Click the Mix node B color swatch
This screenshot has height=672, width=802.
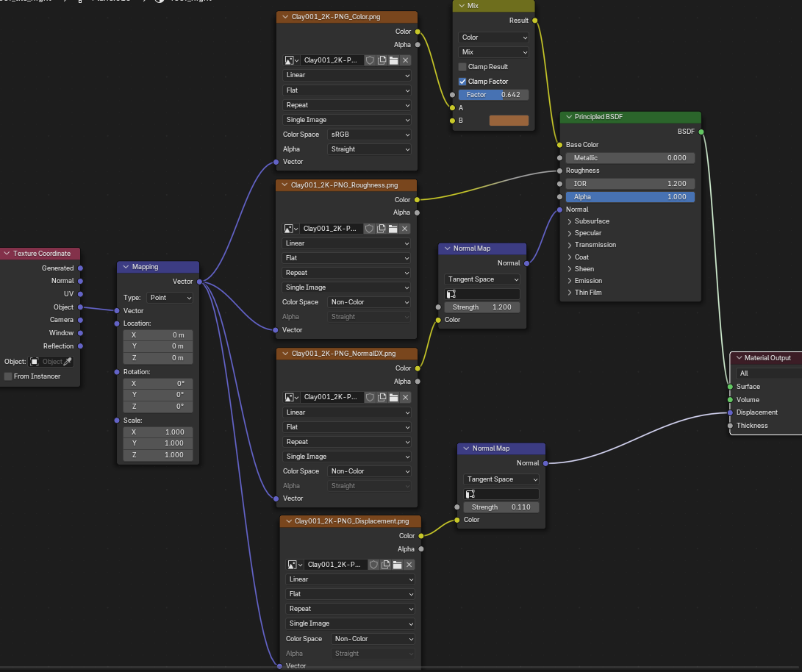coord(509,121)
